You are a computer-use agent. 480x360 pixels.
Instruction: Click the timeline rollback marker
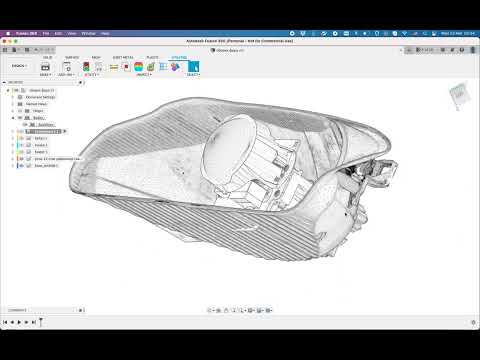[41, 322]
